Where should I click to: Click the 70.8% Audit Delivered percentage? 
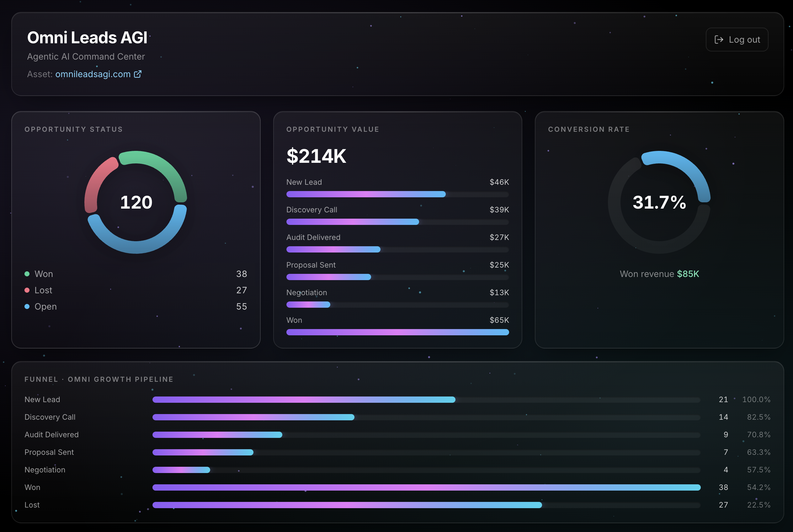click(759, 435)
